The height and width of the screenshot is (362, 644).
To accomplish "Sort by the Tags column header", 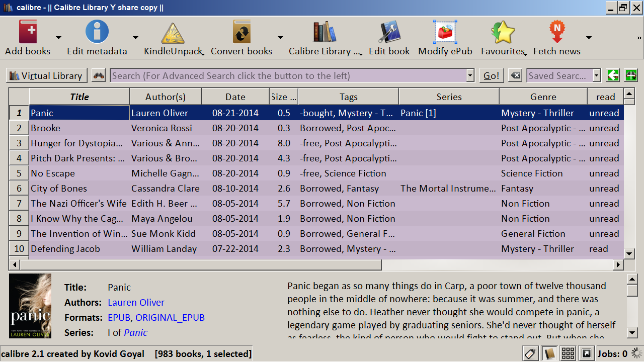I will (x=348, y=97).
